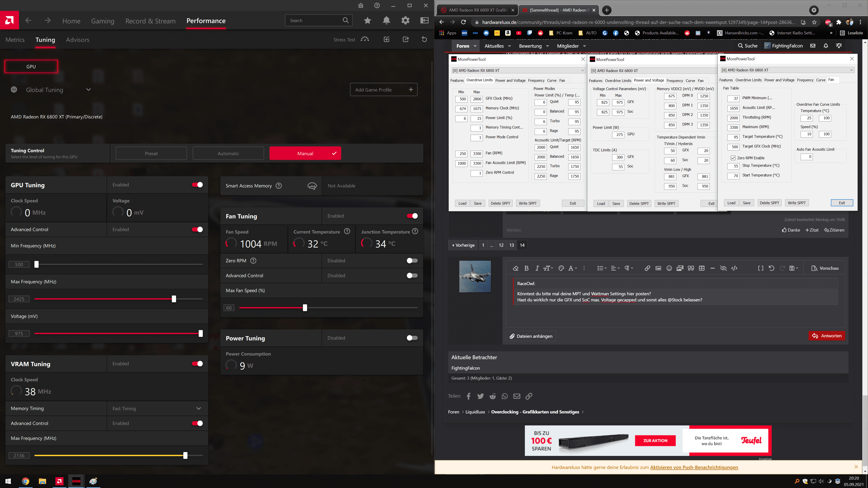Click the VRAM Max Frequency slider handle
This screenshot has width=868, height=488.
[185, 455]
